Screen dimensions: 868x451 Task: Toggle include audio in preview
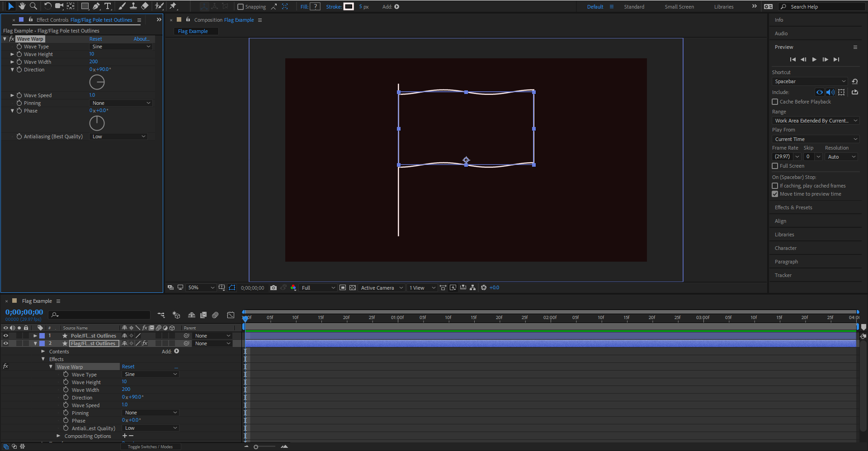coord(830,92)
